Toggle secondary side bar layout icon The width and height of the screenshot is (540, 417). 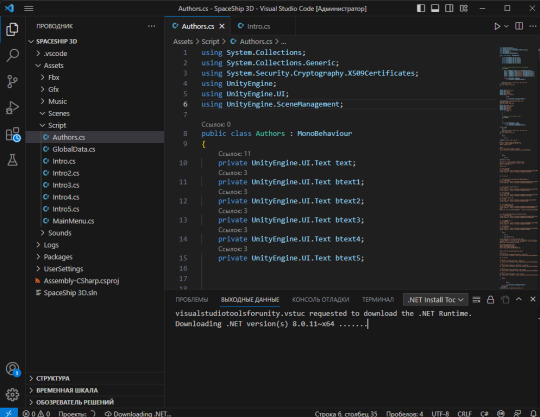click(x=449, y=8)
